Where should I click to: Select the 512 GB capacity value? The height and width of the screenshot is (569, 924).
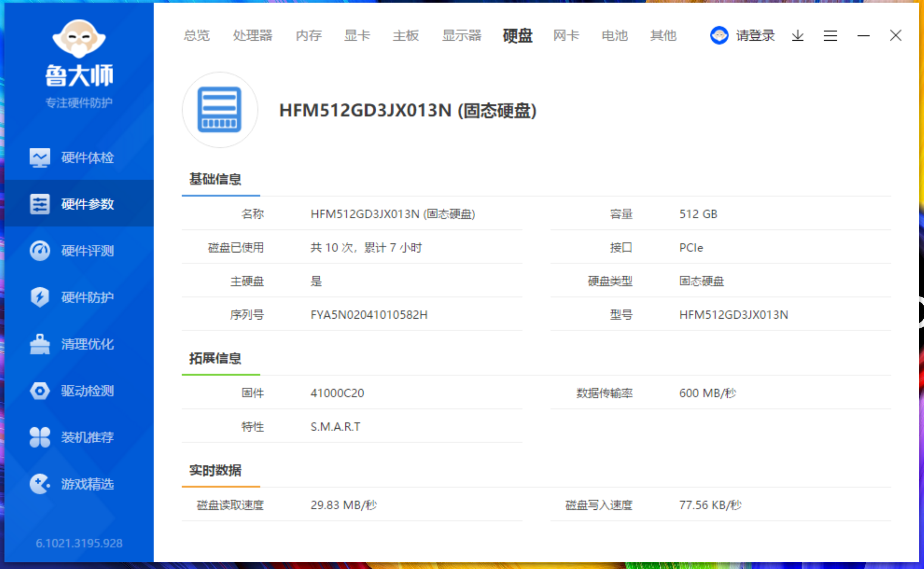[x=698, y=214]
